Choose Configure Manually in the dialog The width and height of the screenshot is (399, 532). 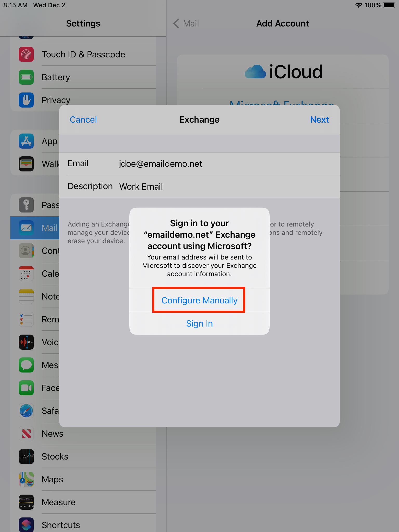[x=199, y=300]
